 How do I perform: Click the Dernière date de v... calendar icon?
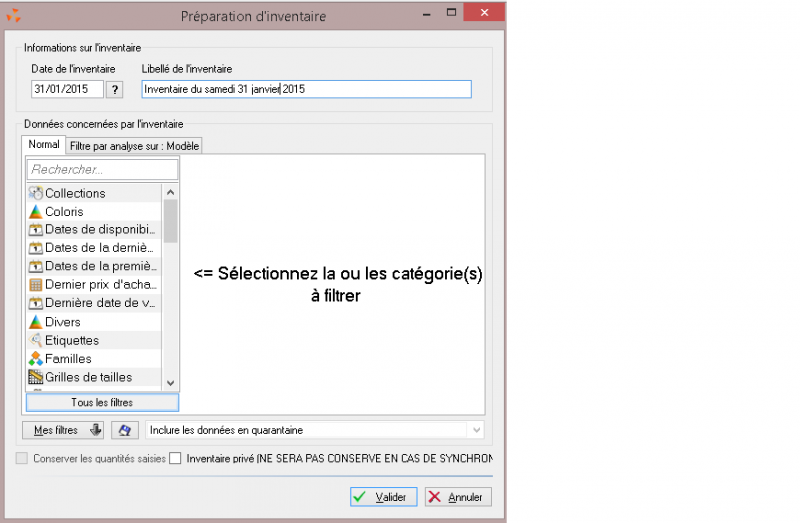(35, 303)
